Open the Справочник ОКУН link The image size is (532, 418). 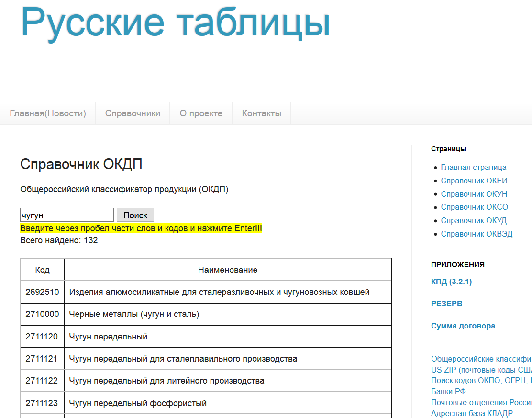coord(474,194)
